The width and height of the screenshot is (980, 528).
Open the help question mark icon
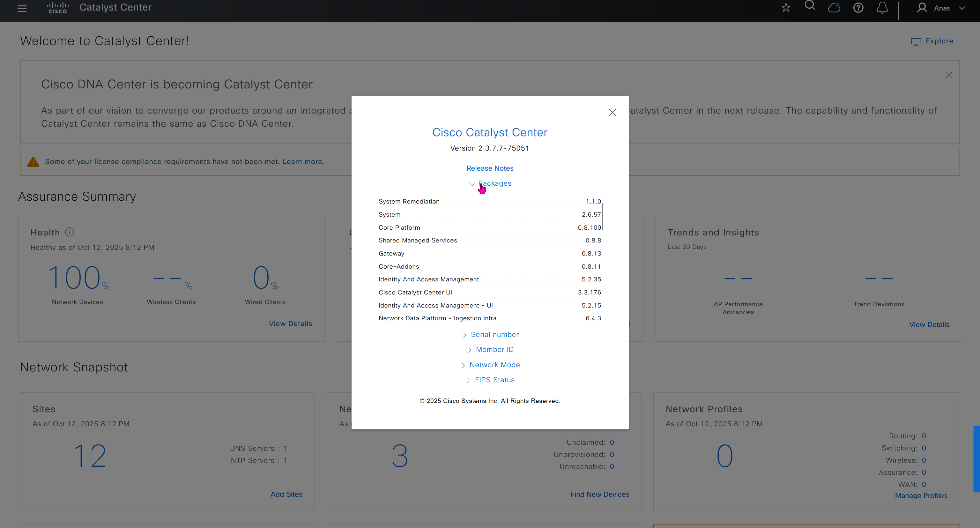[x=858, y=8]
